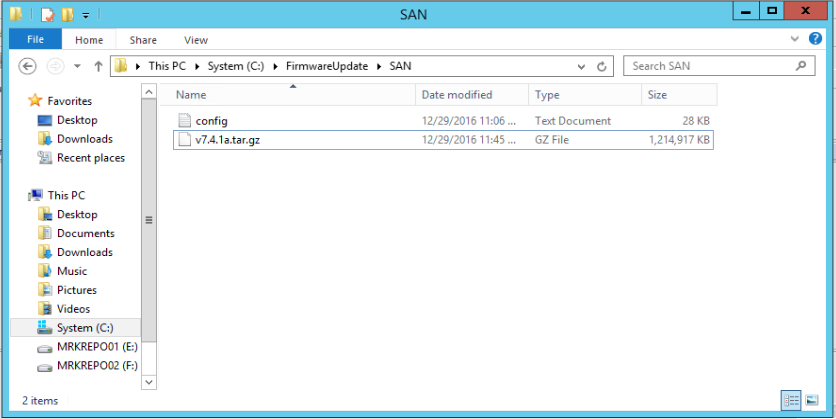Open Downloads under This PC
The image size is (836, 419).
85,252
